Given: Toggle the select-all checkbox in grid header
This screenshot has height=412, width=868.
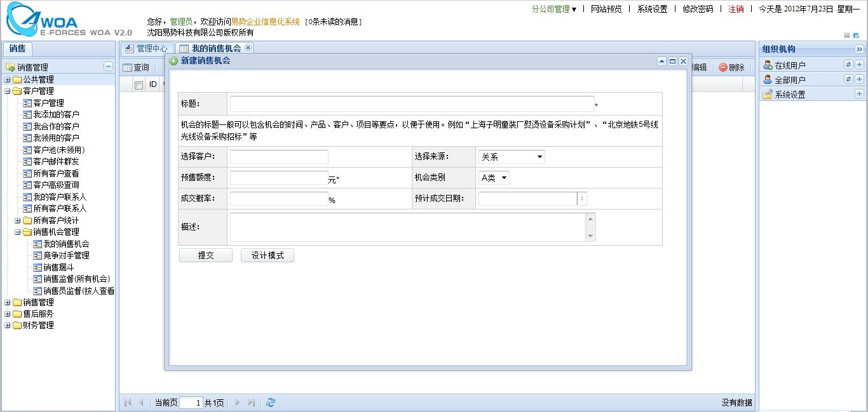Looking at the screenshot, I should [139, 85].
